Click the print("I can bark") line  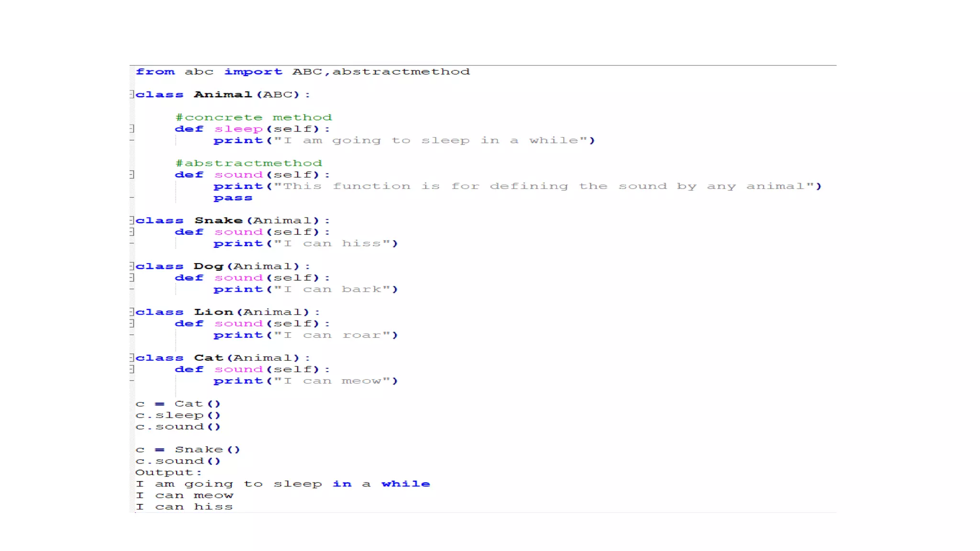point(305,289)
